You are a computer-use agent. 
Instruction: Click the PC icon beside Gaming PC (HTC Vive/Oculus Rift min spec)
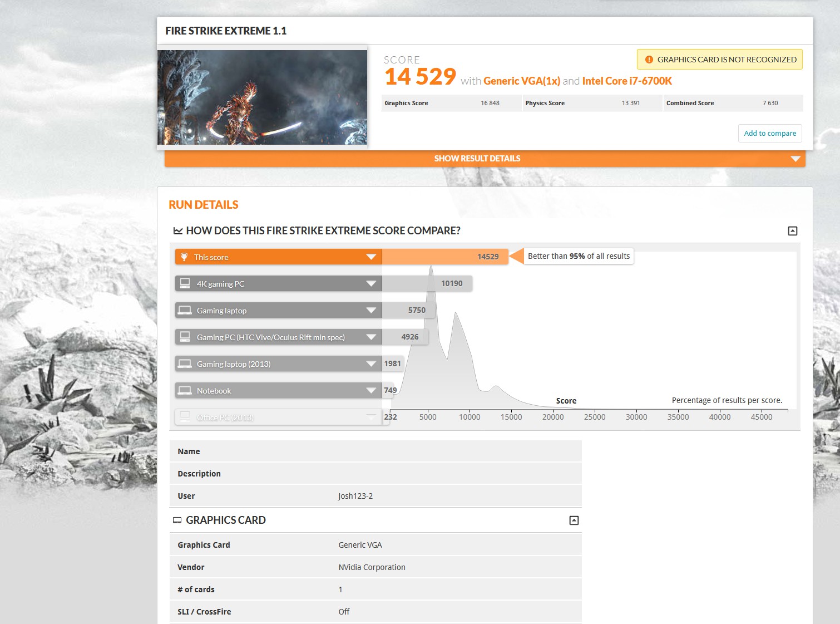(185, 337)
